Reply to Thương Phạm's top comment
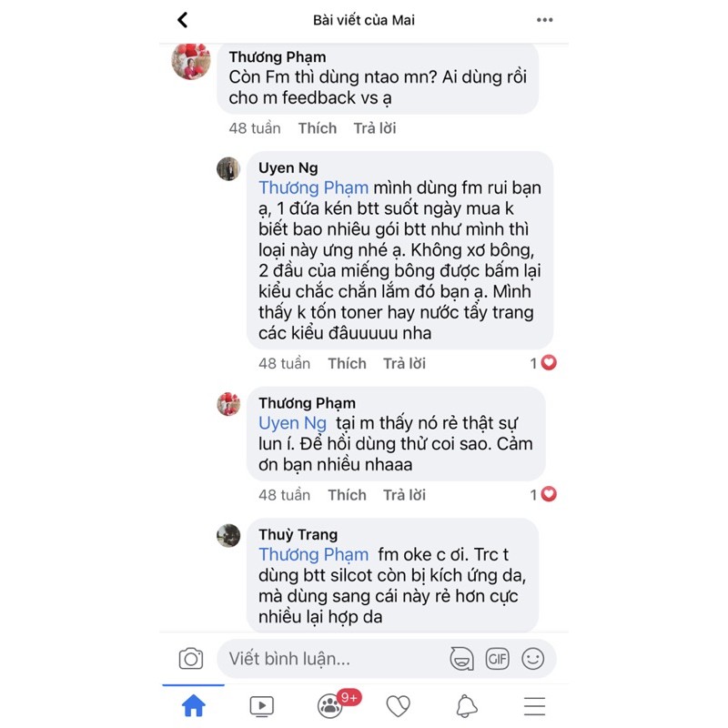 (x=375, y=127)
